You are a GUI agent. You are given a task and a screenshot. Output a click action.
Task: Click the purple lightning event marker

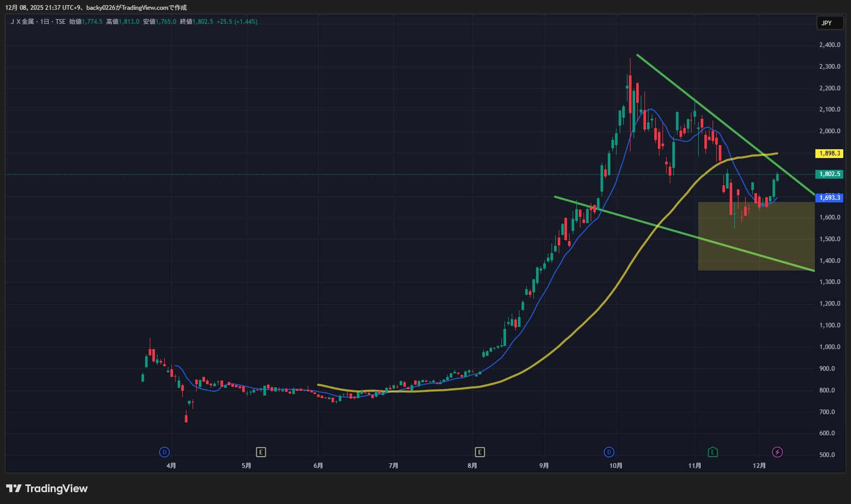pos(777,452)
